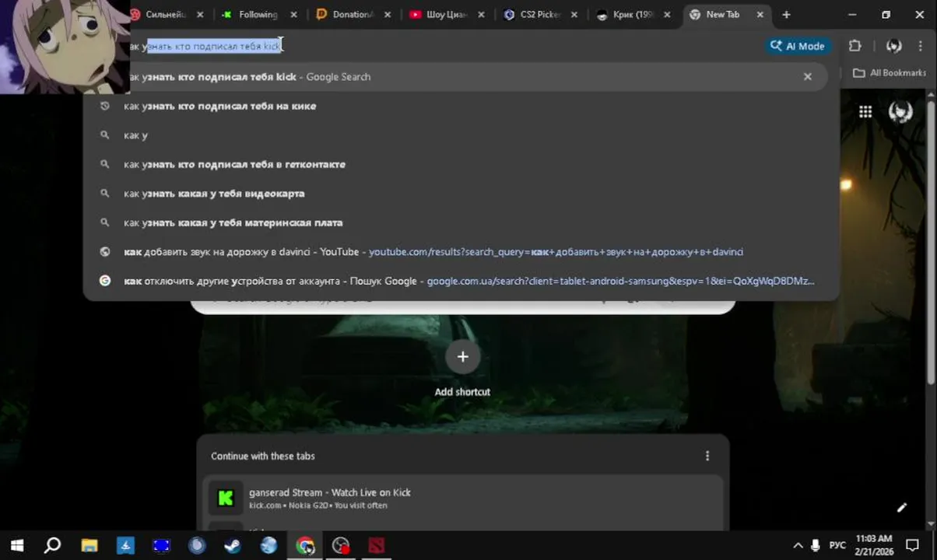Open the Extensions puzzle icon
Image resolution: width=937 pixels, height=560 pixels.
(855, 46)
